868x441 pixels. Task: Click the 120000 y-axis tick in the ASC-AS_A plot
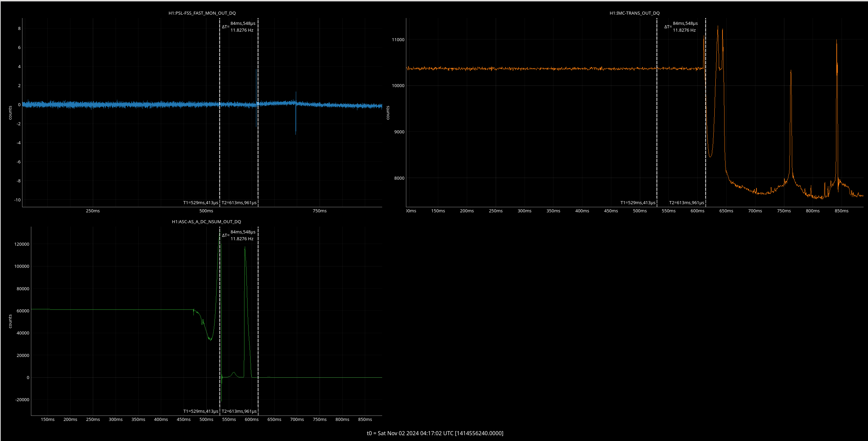[22, 244]
